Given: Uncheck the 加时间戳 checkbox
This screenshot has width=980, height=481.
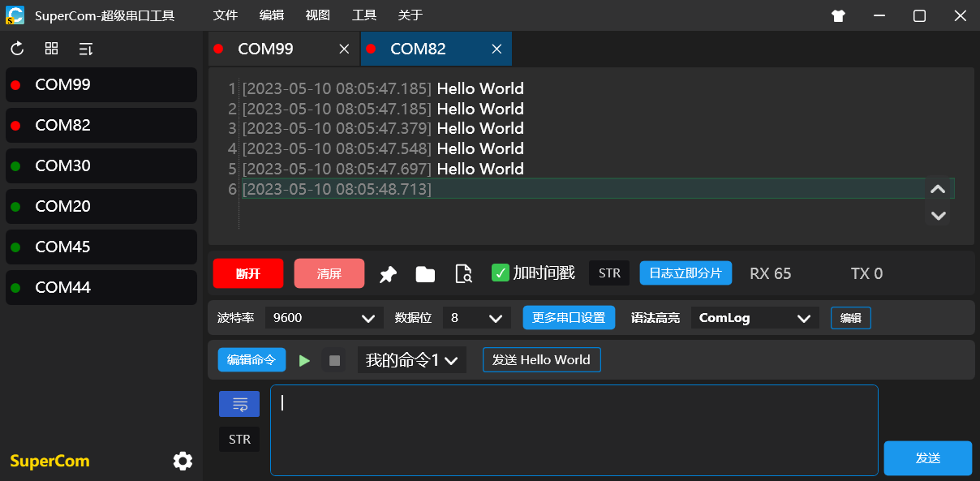Looking at the screenshot, I should [x=501, y=273].
